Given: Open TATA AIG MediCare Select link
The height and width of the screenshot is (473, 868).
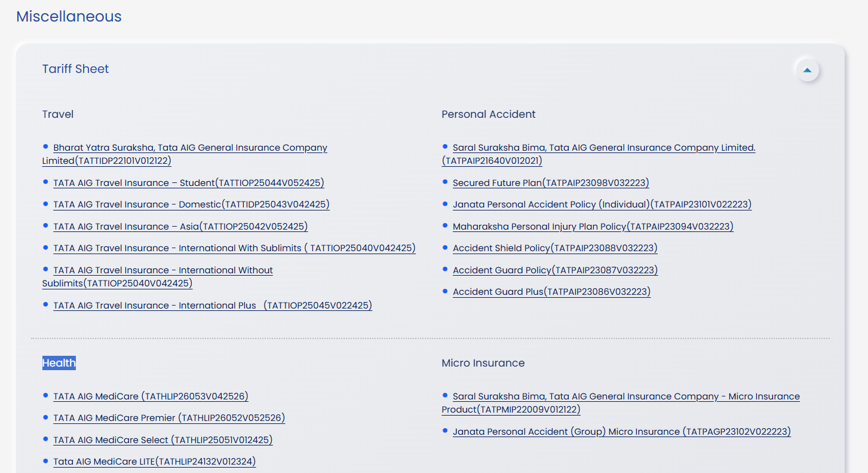Looking at the screenshot, I should (162, 440).
